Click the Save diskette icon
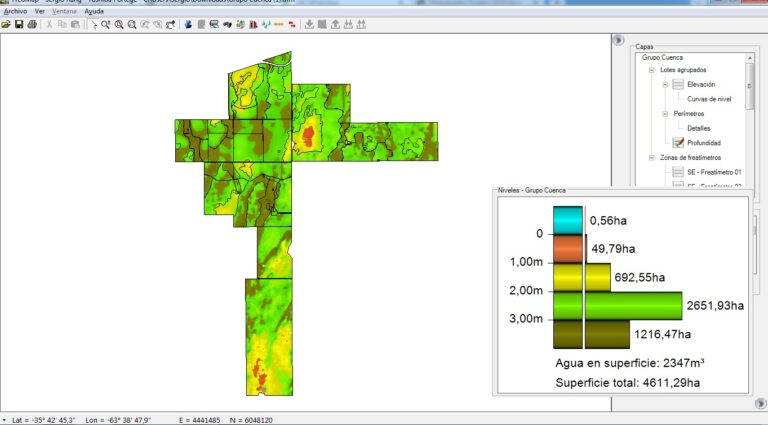The height and width of the screenshot is (425, 768). [x=18, y=24]
